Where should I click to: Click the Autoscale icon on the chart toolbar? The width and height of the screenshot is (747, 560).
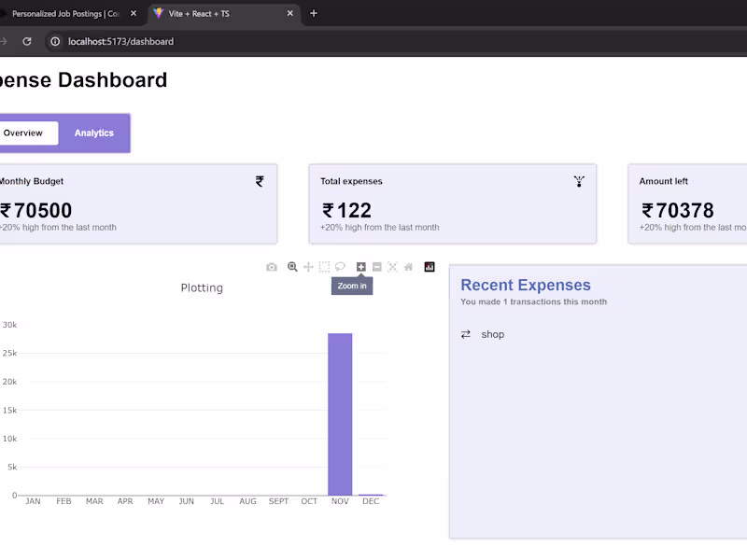click(x=393, y=266)
